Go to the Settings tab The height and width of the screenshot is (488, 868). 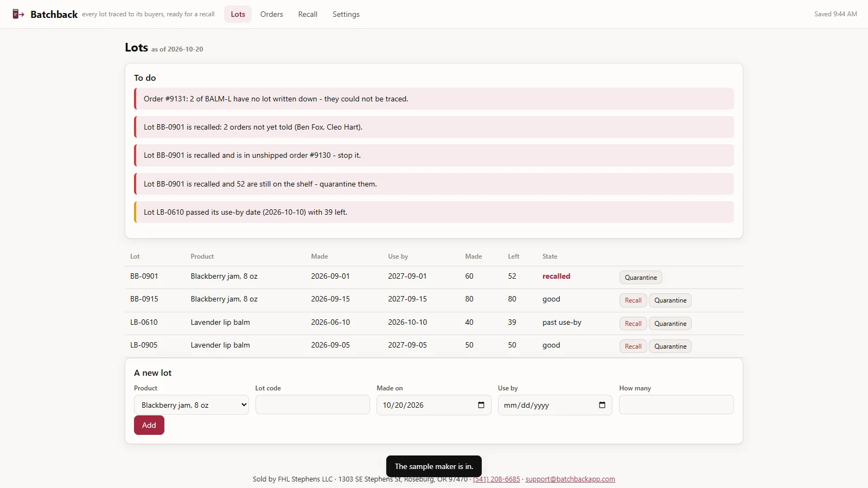tap(346, 14)
